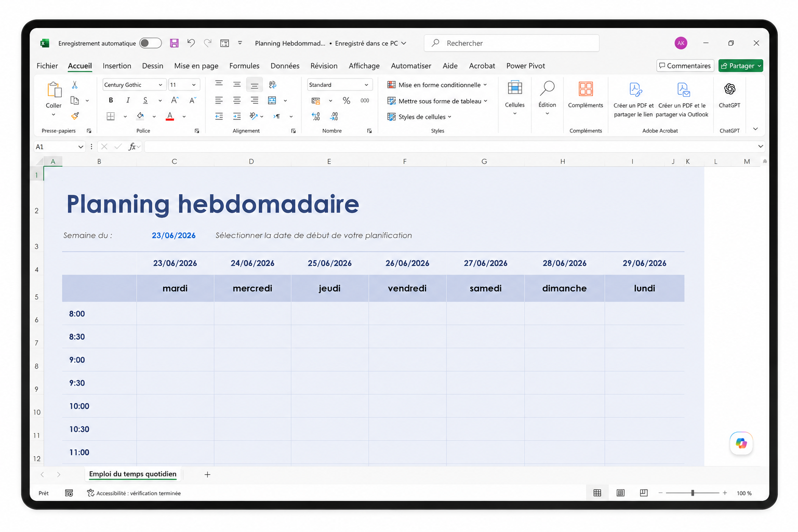Switch to the Formules tab
This screenshot has width=798, height=532.
point(244,66)
